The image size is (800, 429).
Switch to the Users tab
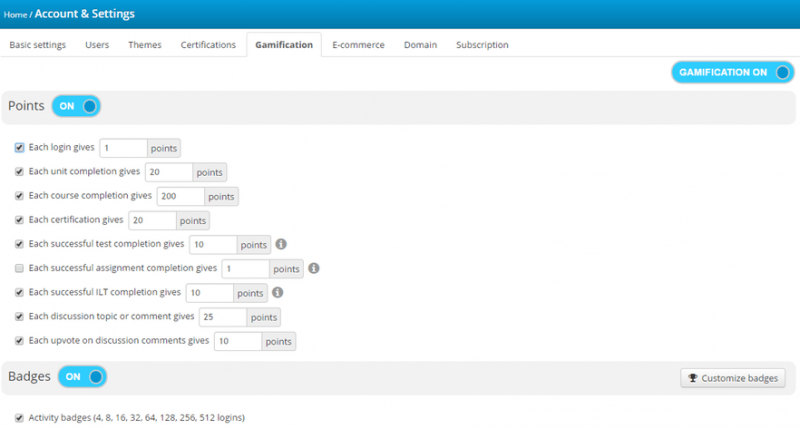(97, 45)
